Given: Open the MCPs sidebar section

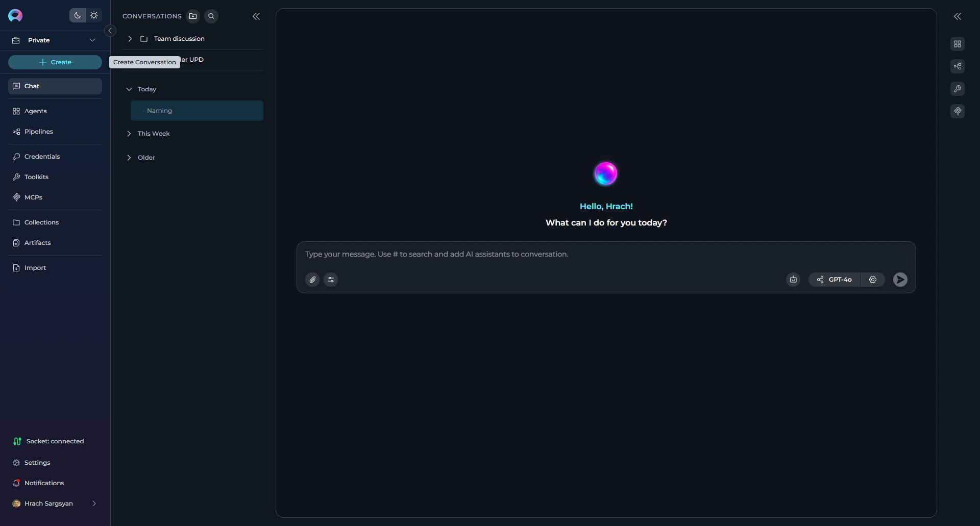Looking at the screenshot, I should click(33, 197).
